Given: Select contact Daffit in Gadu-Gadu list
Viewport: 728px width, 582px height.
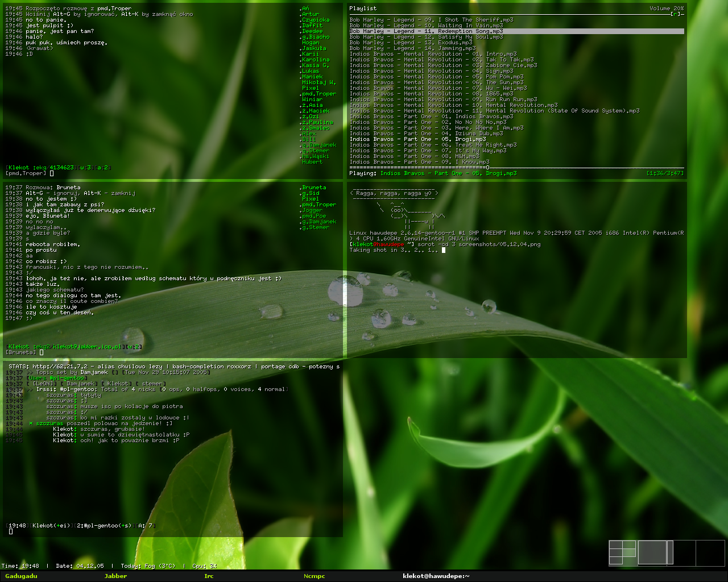Looking at the screenshot, I should (x=312, y=26).
